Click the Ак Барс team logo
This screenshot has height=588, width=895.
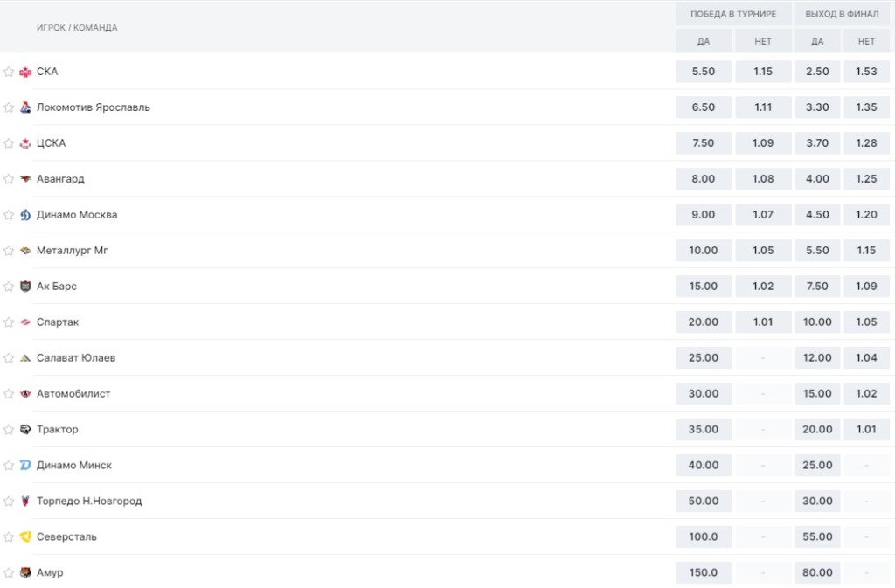pos(25,287)
